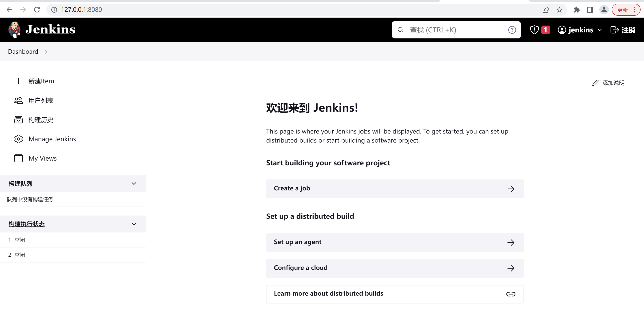
Task: Click the Manage Jenkins gear icon
Action: (18, 139)
